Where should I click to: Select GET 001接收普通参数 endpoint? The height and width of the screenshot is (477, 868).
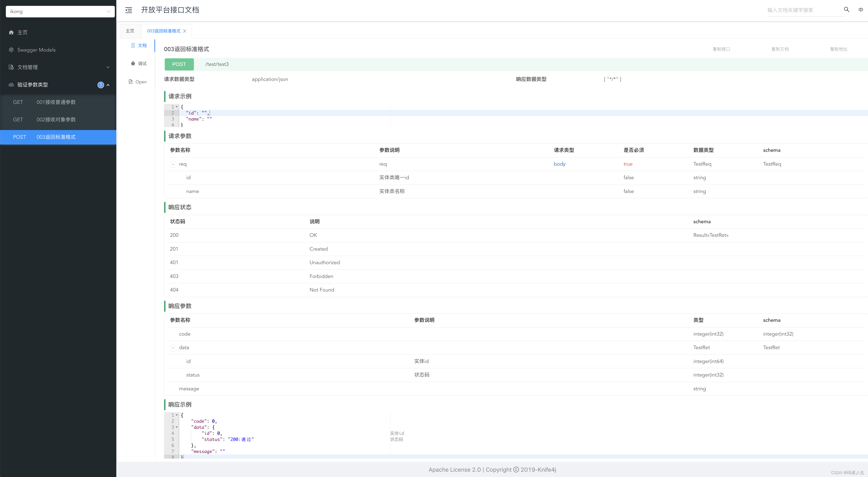coord(58,102)
